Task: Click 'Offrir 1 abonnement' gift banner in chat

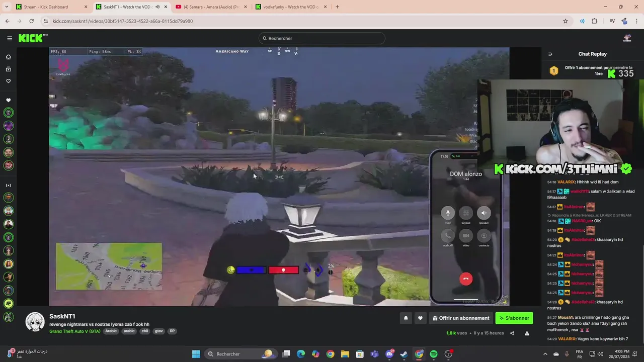Action: 593,71
